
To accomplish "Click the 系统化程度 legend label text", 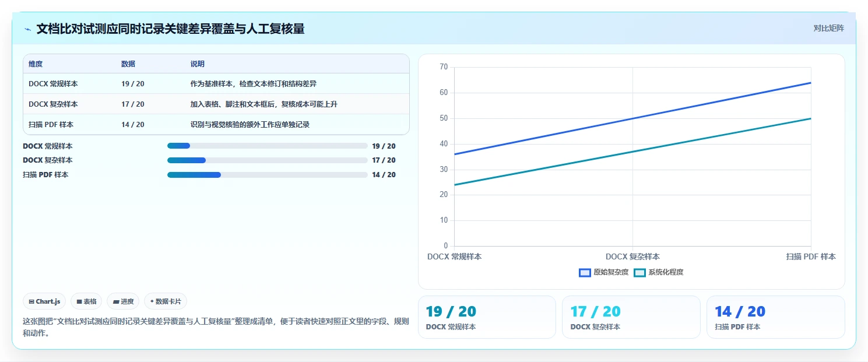I will 666,272.
